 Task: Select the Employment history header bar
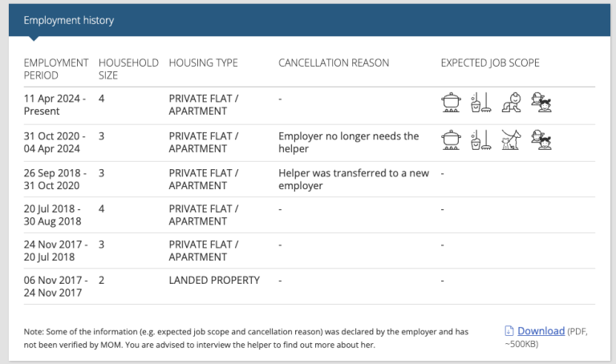point(310,20)
